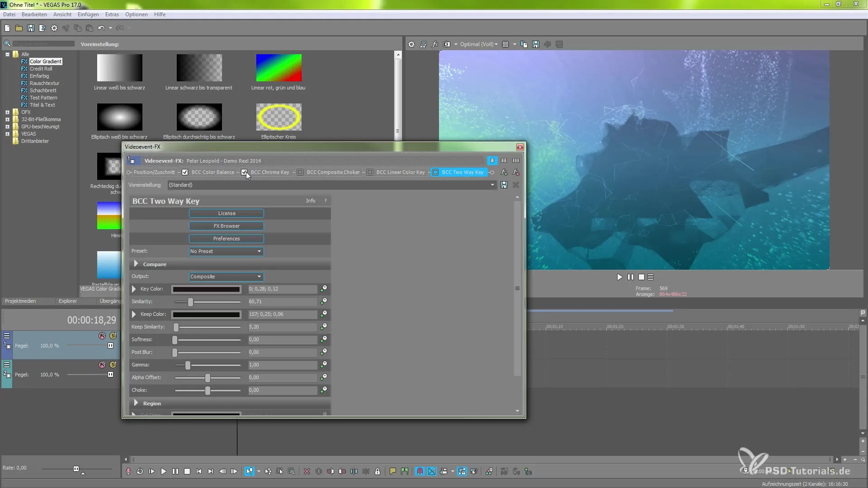Screen dimensions: 868x488
Task: Expand the VEGAS folder in tree
Action: coord(7,134)
